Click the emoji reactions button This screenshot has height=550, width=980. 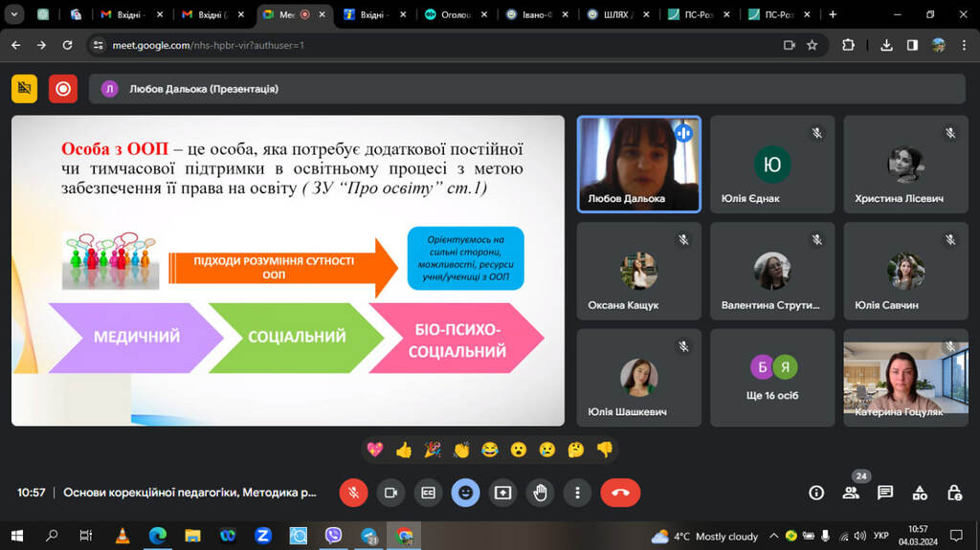click(x=465, y=493)
